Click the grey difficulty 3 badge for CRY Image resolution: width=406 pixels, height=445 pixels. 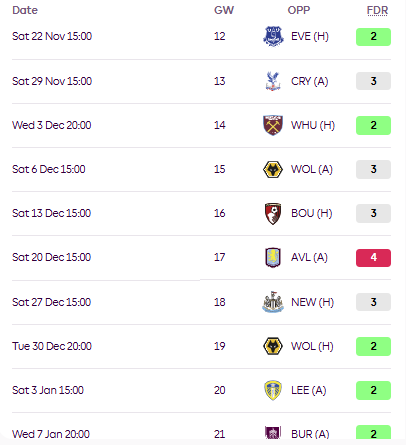click(373, 81)
